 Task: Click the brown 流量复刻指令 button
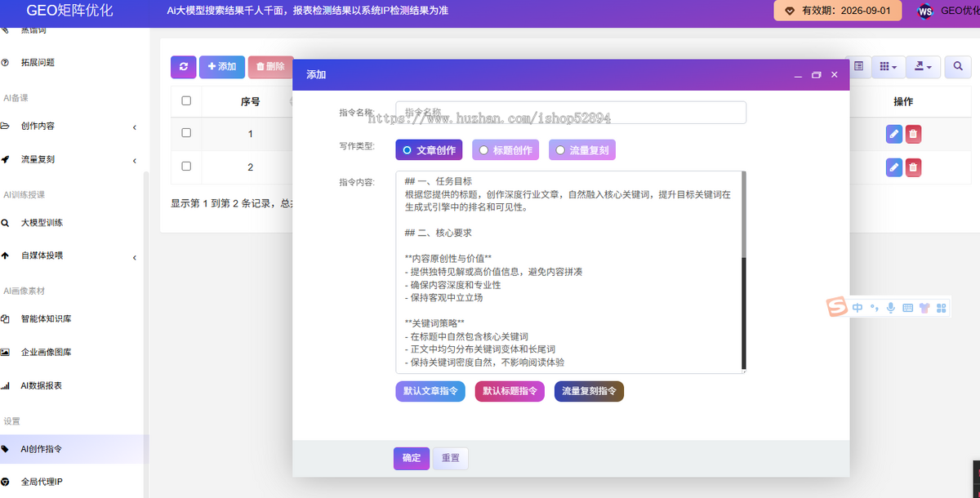coord(589,391)
